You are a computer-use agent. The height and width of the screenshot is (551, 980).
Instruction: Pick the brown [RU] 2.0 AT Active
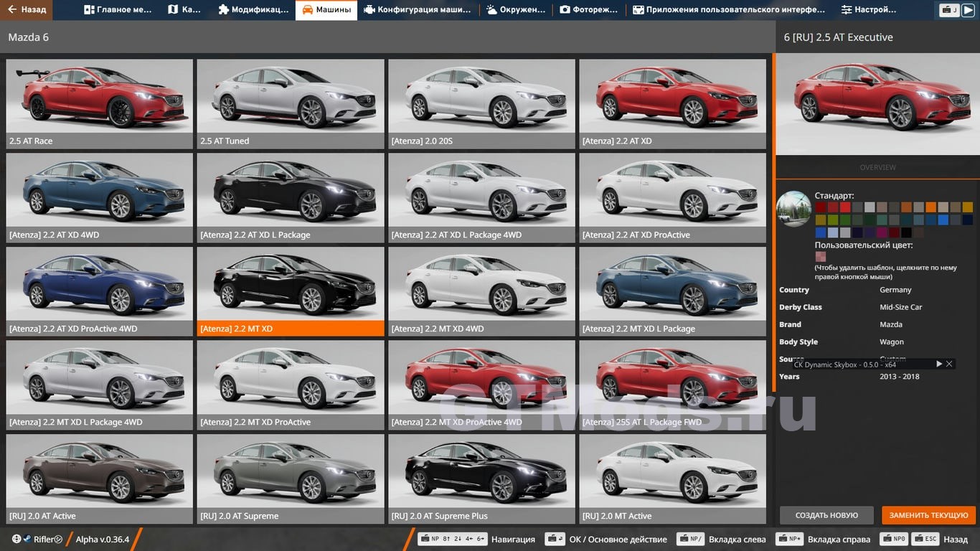100,479
